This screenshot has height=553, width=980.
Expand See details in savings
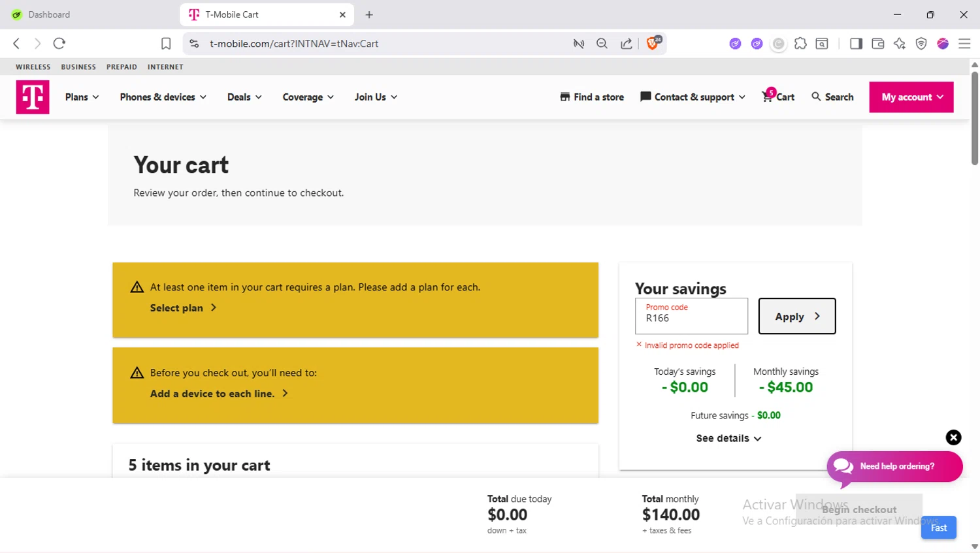(x=728, y=438)
